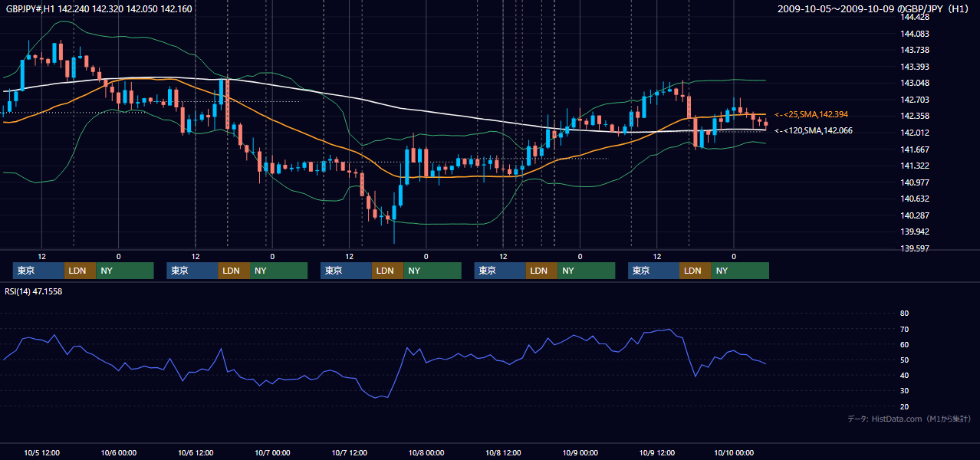The image size is (980, 460).
Task: Click RSI scale value 20
Action: pos(904,406)
